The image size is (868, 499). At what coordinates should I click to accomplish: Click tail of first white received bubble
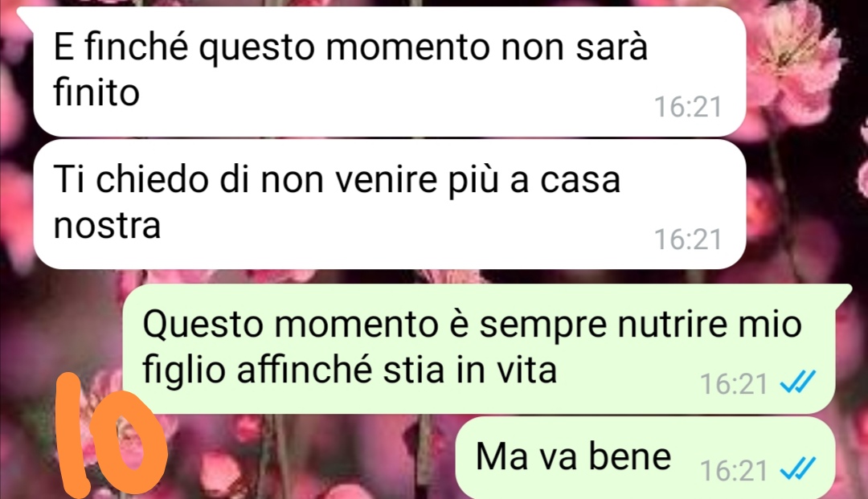(x=26, y=15)
